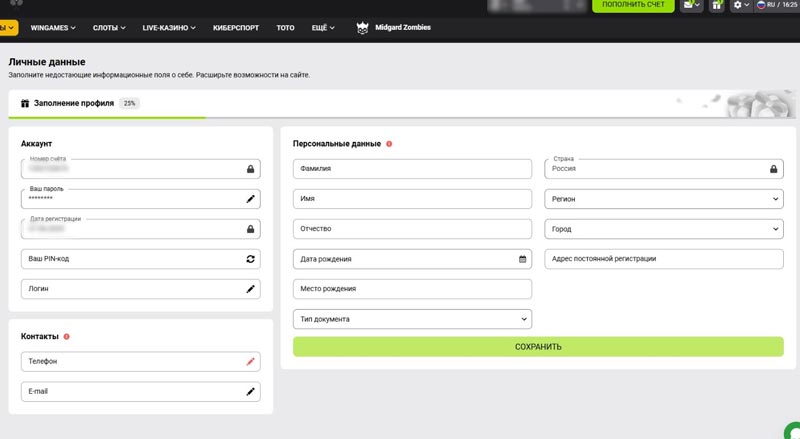Viewport: 800px width, 439px height.
Task: Click the edit pencil in E-mail field
Action: [x=250, y=392]
